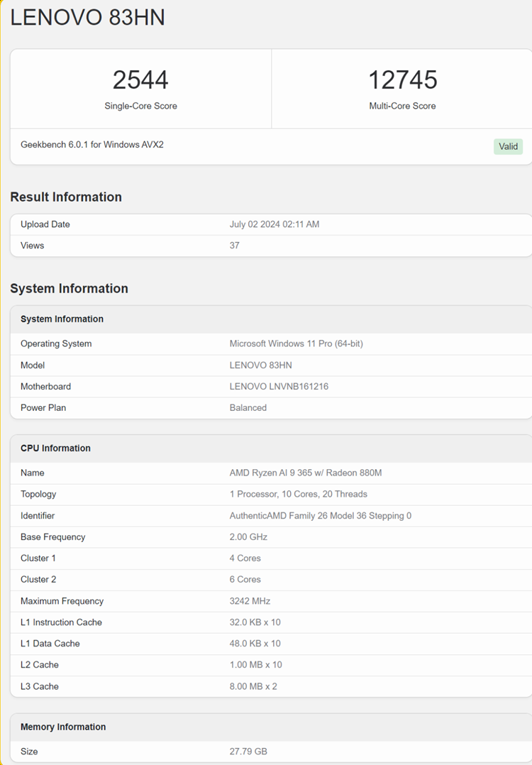The width and height of the screenshot is (532, 765).
Task: Click the L3 Cache label
Action: coord(40,686)
